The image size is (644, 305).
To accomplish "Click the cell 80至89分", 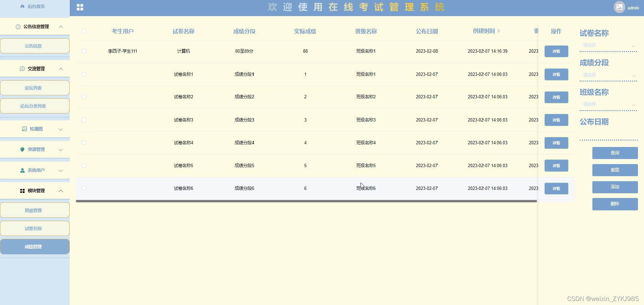I will click(x=245, y=51).
